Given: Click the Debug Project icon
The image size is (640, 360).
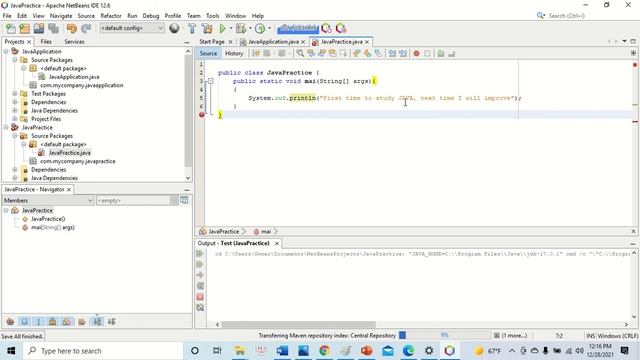Looking at the screenshot, I should coord(241,28).
